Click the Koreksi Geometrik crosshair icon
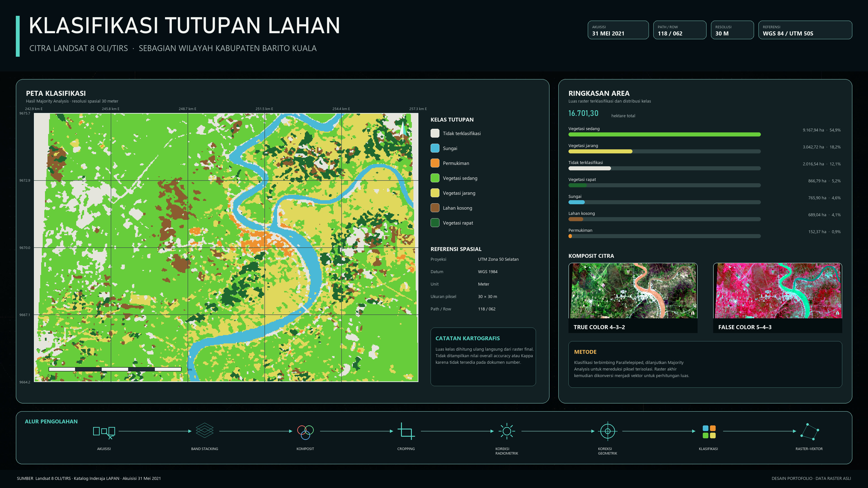Viewport: 868px width, 488px height. pos(608,431)
